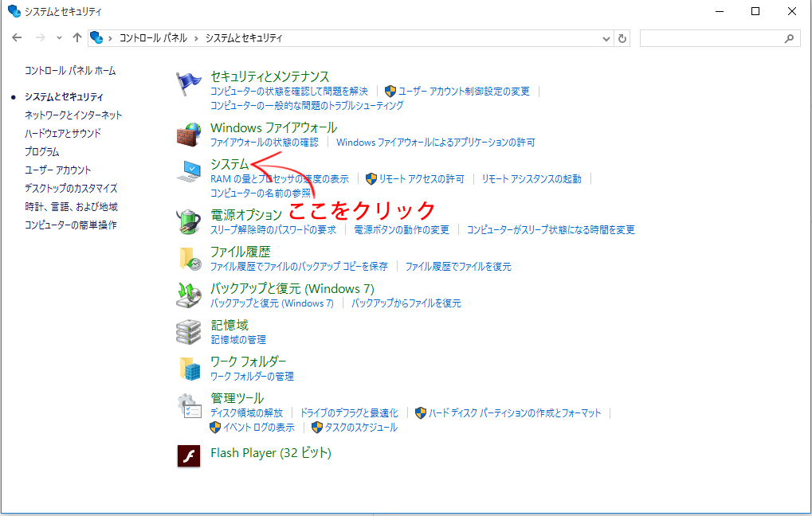Click the リモート アクセスの許可 link

click(423, 178)
